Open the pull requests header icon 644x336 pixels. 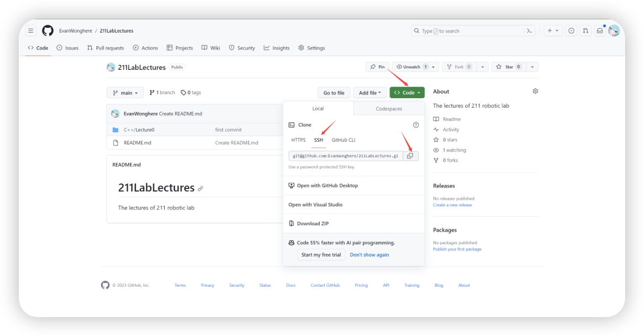pyautogui.click(x=585, y=31)
